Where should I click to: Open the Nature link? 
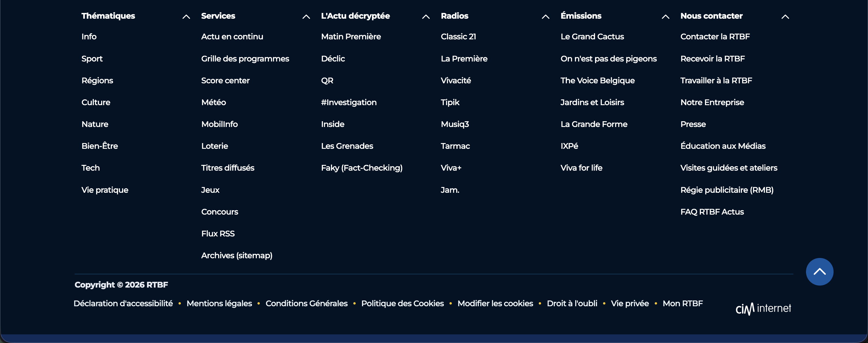click(95, 124)
